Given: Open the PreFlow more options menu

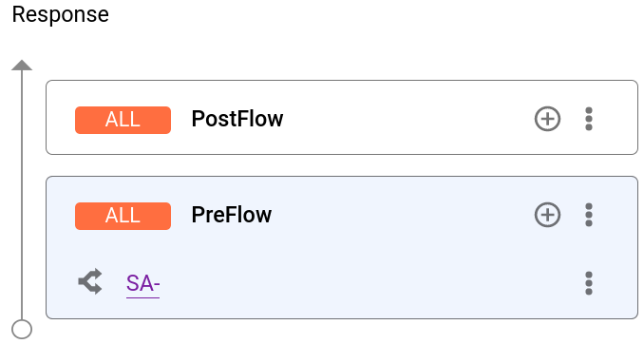Looking at the screenshot, I should [x=589, y=215].
